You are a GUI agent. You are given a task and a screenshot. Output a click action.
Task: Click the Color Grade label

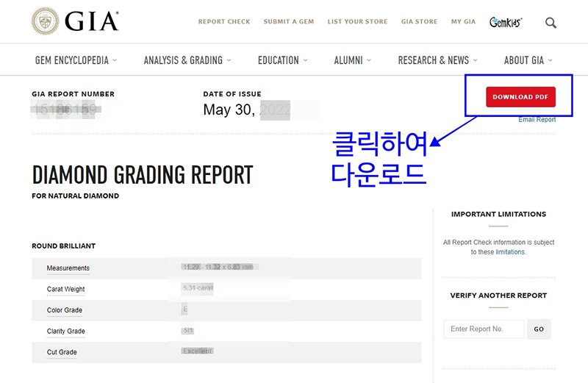point(65,310)
